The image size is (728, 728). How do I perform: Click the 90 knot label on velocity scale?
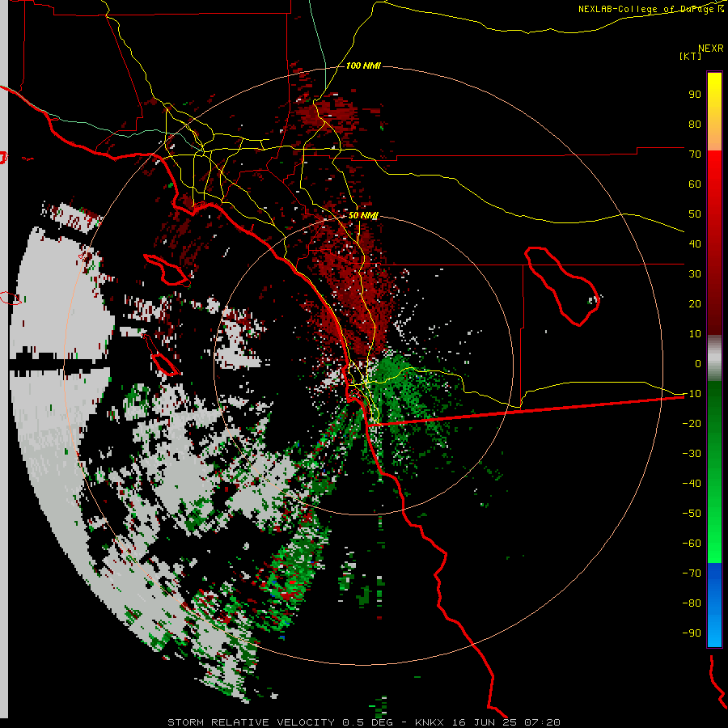pyautogui.click(x=695, y=95)
